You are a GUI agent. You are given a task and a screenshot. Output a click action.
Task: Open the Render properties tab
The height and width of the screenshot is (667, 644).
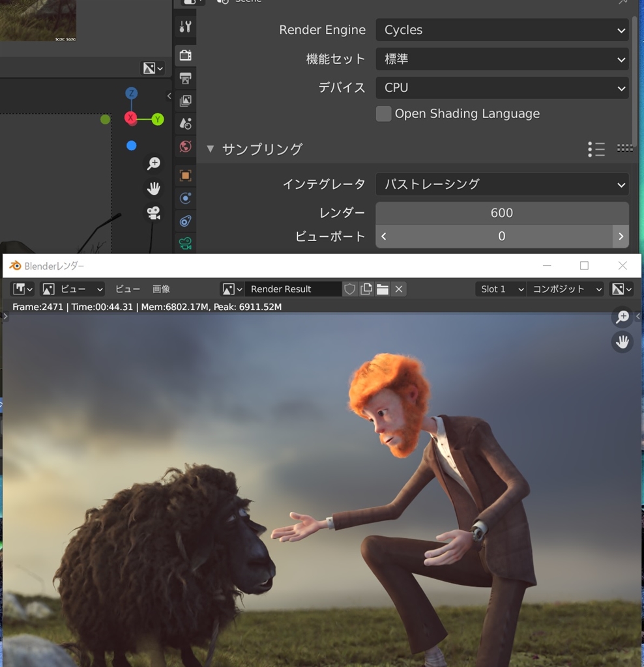pyautogui.click(x=185, y=55)
